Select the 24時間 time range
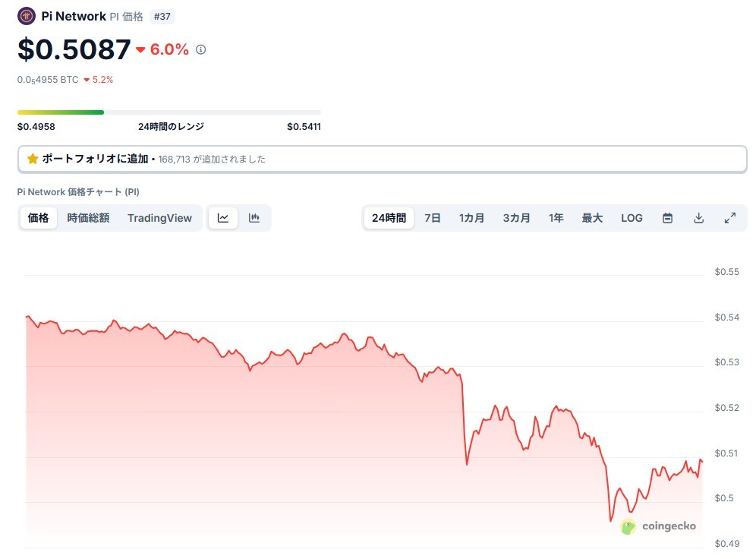The image size is (756, 559). click(389, 218)
